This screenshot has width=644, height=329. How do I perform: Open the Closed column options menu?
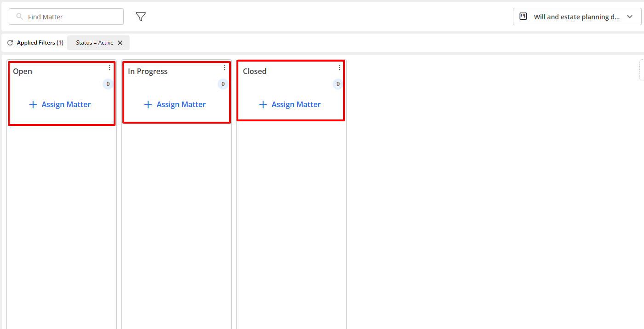pyautogui.click(x=339, y=67)
